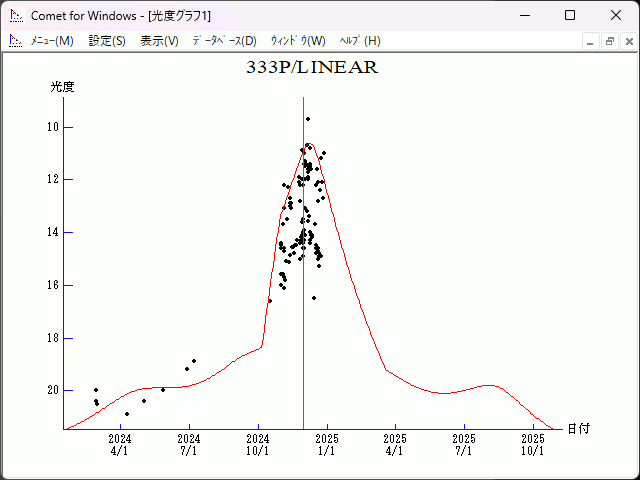Open the ヘルプ(H) help menu
This screenshot has height=480, width=640.
(360, 41)
